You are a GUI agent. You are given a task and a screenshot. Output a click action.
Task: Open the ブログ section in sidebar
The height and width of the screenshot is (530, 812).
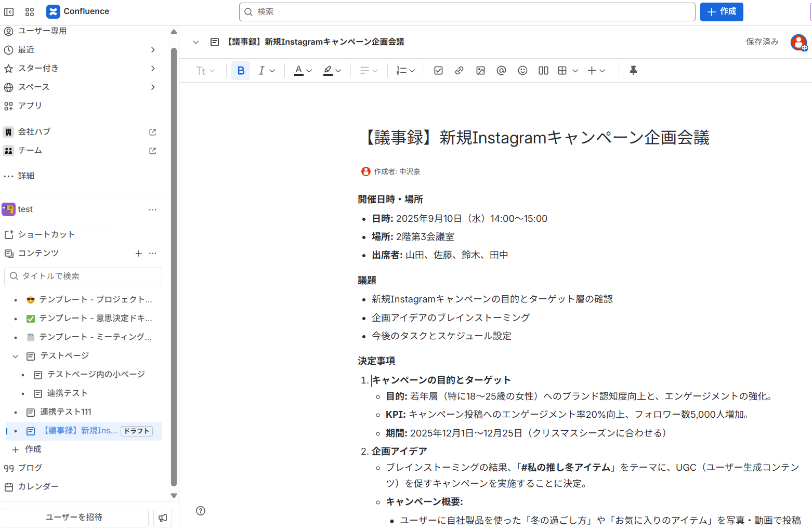pyautogui.click(x=30, y=468)
